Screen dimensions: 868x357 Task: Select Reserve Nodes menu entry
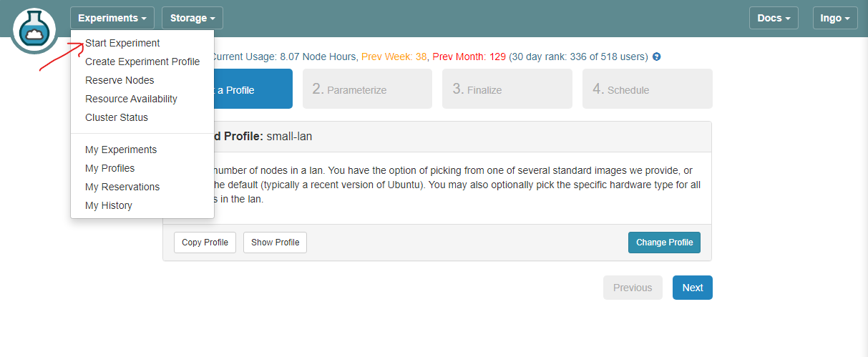(120, 80)
